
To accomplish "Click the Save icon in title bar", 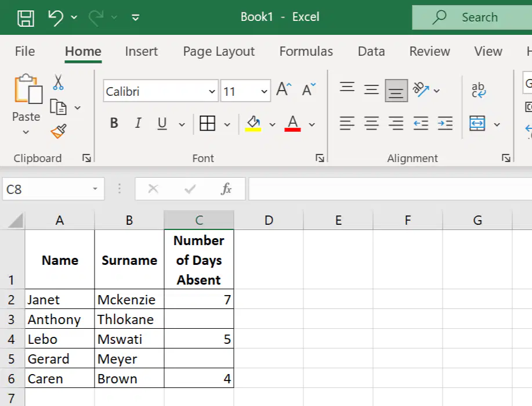I will [x=26, y=18].
